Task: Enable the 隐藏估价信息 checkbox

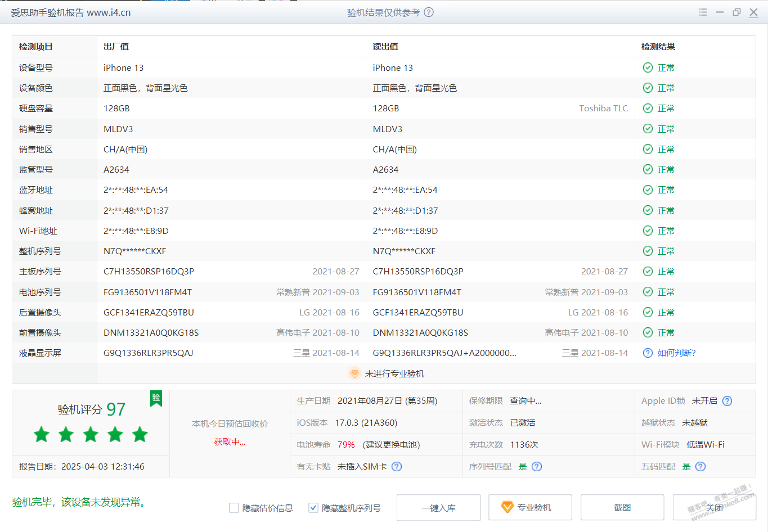Action: pos(234,508)
